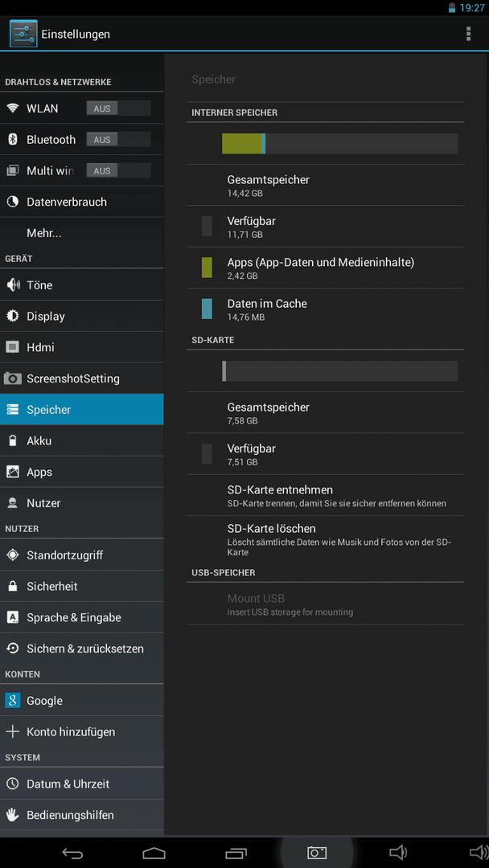Toggle the Multi window switch
The image size is (489, 868).
point(118,171)
